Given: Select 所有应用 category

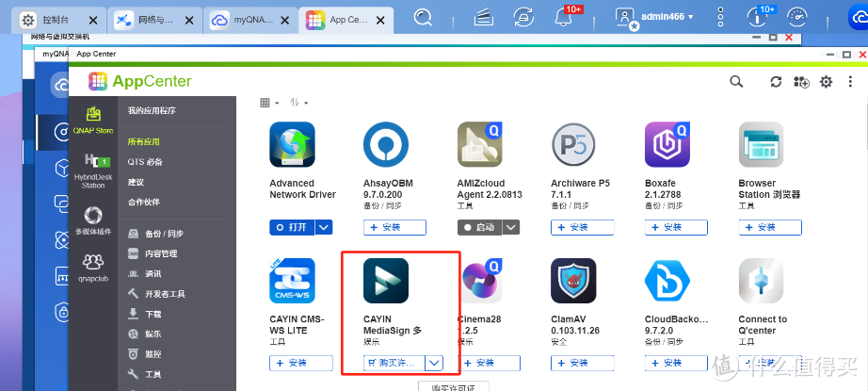Looking at the screenshot, I should (143, 141).
